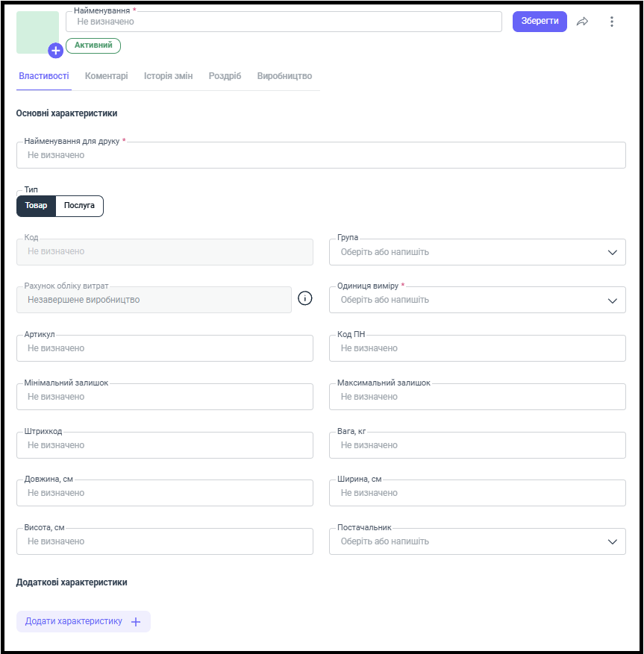Switch to the Коментарі tab
This screenshot has width=644, height=654.
point(107,76)
